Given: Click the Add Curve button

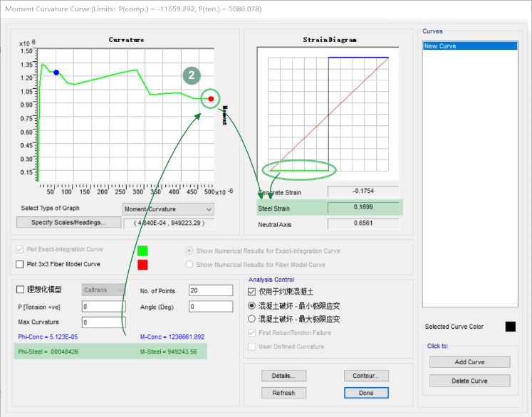Looking at the screenshot, I should (x=469, y=362).
